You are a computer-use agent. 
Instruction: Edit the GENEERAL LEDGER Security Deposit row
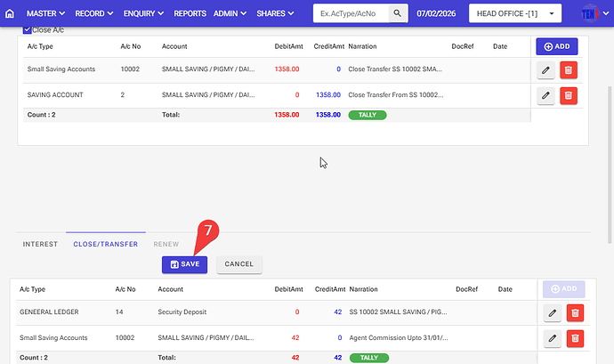[552, 312]
